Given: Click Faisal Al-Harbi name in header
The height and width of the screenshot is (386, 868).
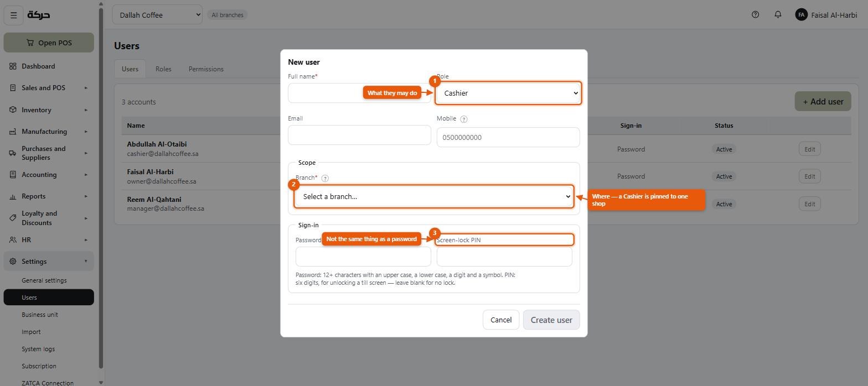Looking at the screenshot, I should (834, 15).
